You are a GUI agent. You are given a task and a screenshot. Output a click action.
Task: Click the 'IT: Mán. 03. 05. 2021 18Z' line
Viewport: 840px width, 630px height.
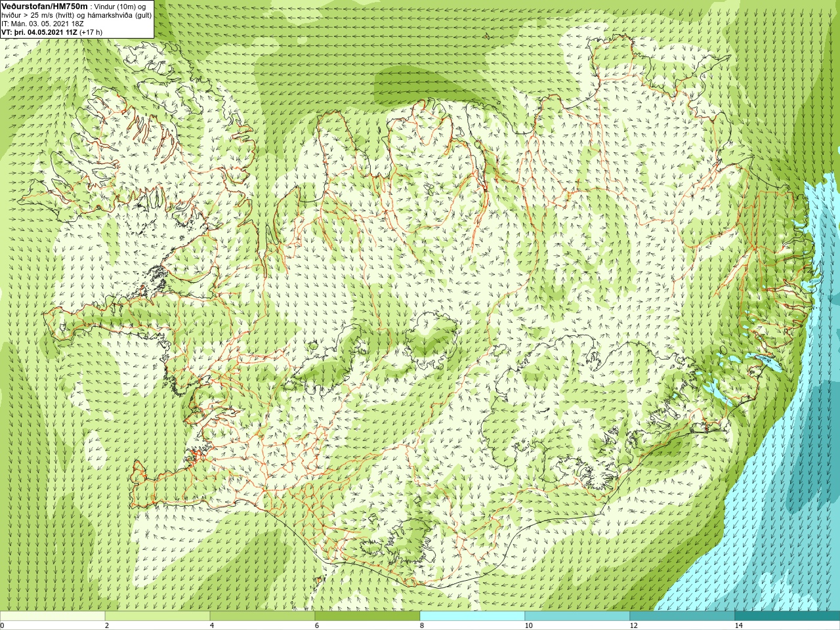[43, 23]
